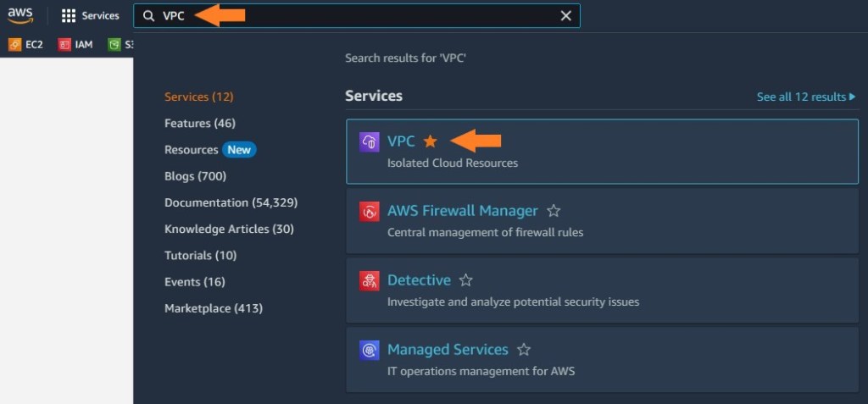
Task: Expand See all 12 results
Action: (x=806, y=97)
